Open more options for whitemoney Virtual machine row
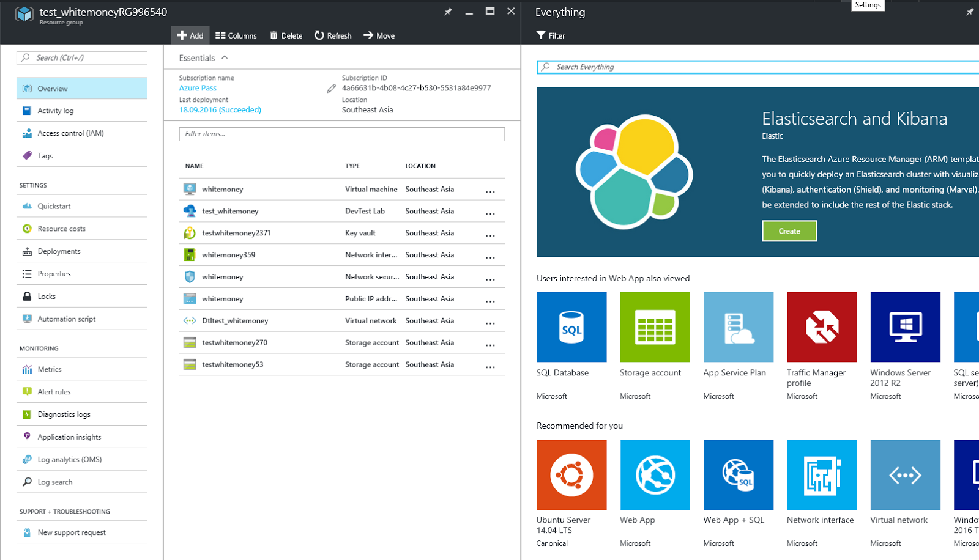Screen dimensions: 979x560 pos(490,191)
